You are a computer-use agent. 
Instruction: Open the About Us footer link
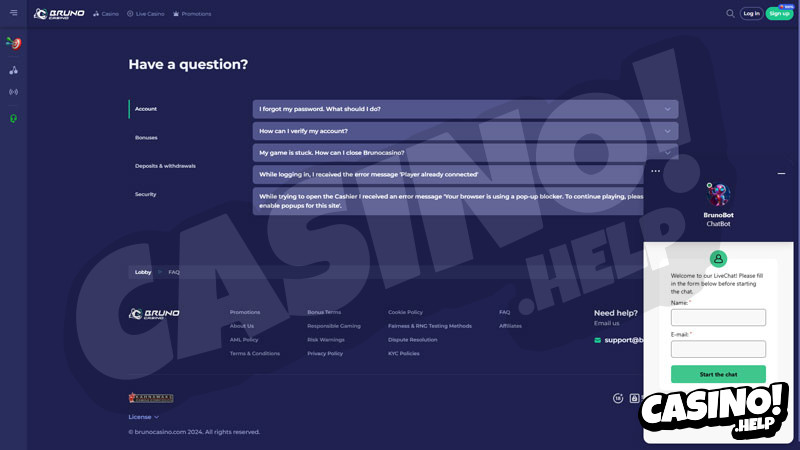click(242, 326)
